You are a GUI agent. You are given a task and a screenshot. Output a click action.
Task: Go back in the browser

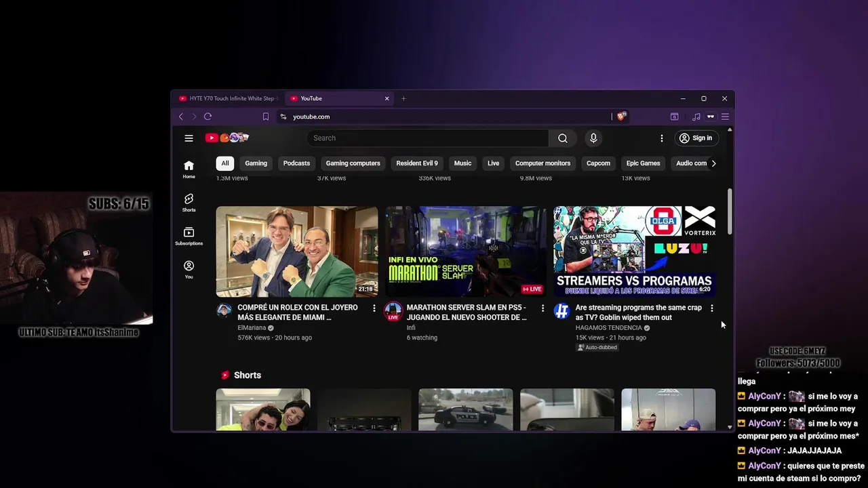pyautogui.click(x=181, y=117)
